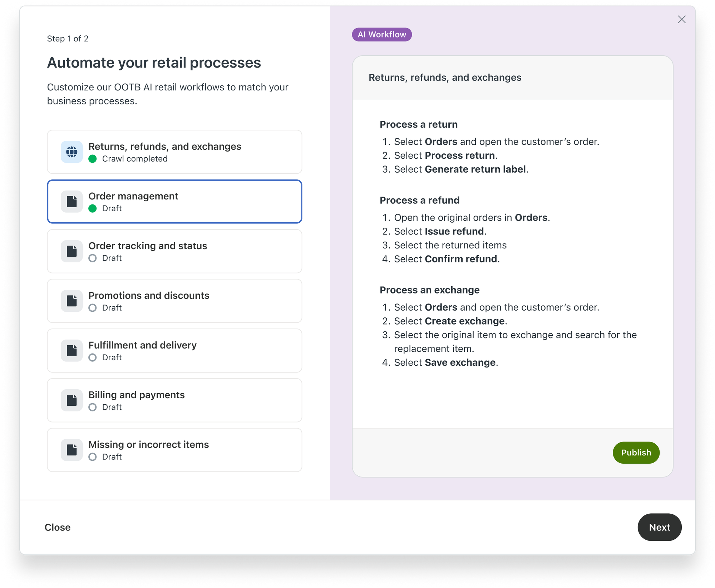The height and width of the screenshot is (588, 715).
Task: Close the dialog with the X icon
Action: [x=682, y=19]
